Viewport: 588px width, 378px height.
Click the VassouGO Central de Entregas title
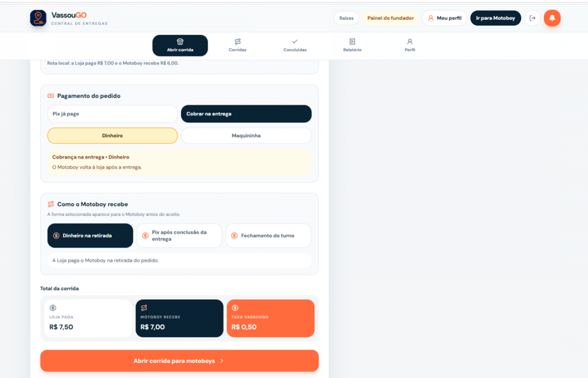click(79, 19)
